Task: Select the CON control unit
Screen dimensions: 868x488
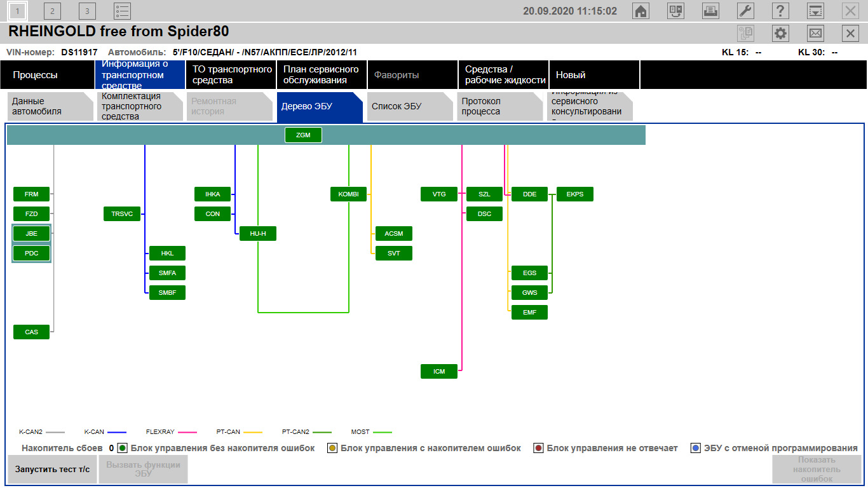Action: point(213,214)
